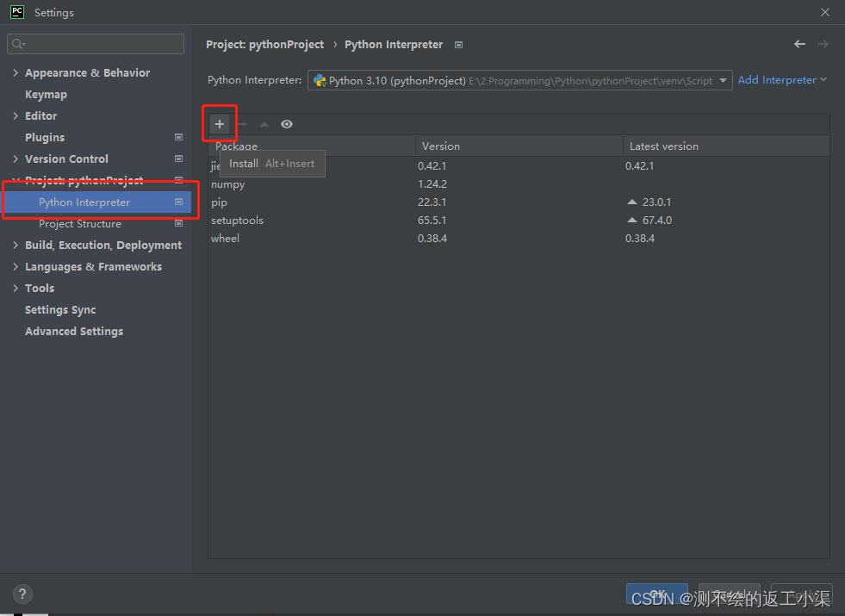Sort by Latest version column header

pos(726,146)
